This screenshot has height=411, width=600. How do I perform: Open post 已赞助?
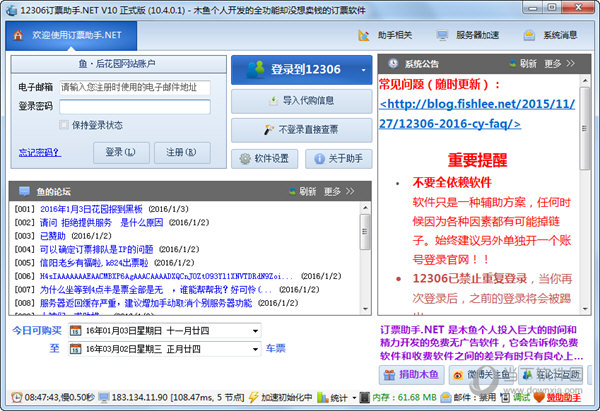point(53,236)
